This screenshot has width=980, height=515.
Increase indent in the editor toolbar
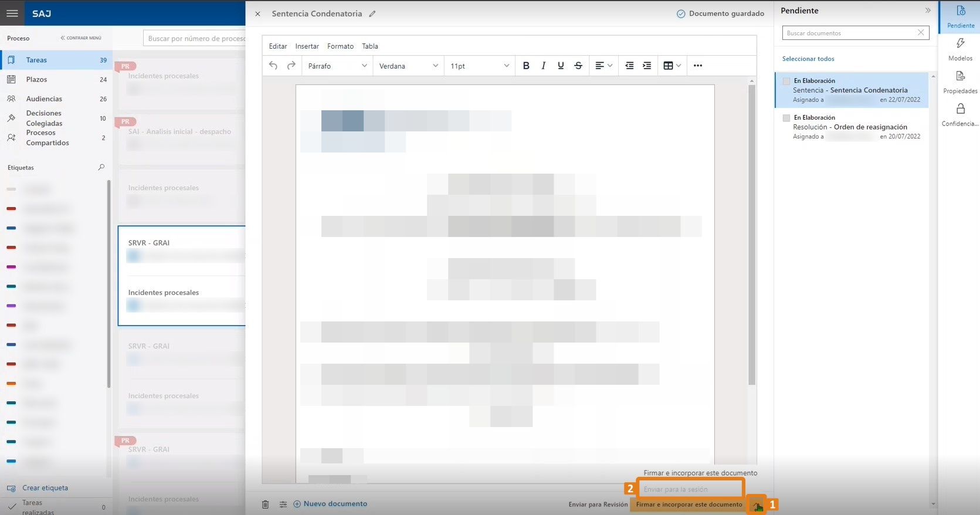pos(647,66)
